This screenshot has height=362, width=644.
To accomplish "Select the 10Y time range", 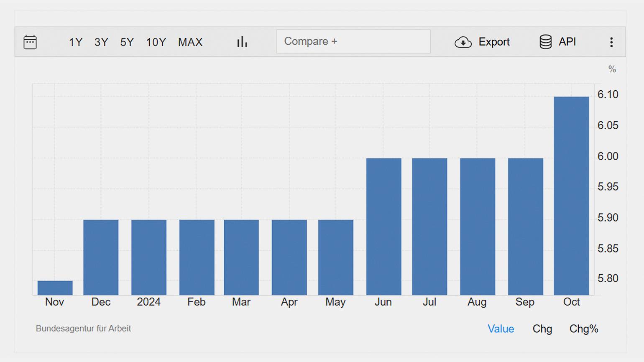I will point(156,42).
